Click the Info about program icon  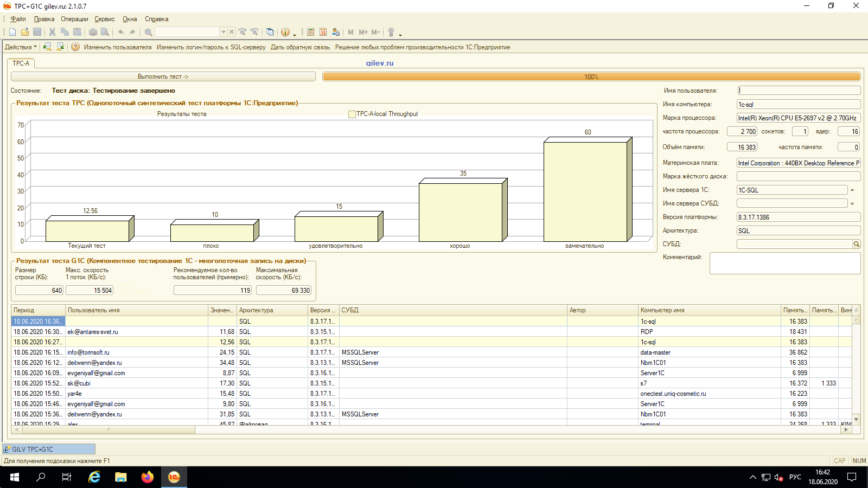point(285,32)
